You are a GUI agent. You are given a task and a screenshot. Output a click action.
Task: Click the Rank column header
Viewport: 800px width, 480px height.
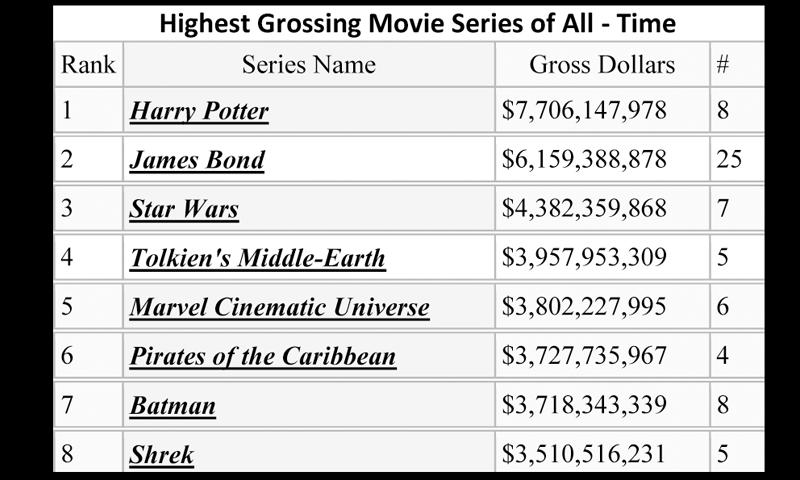point(88,64)
